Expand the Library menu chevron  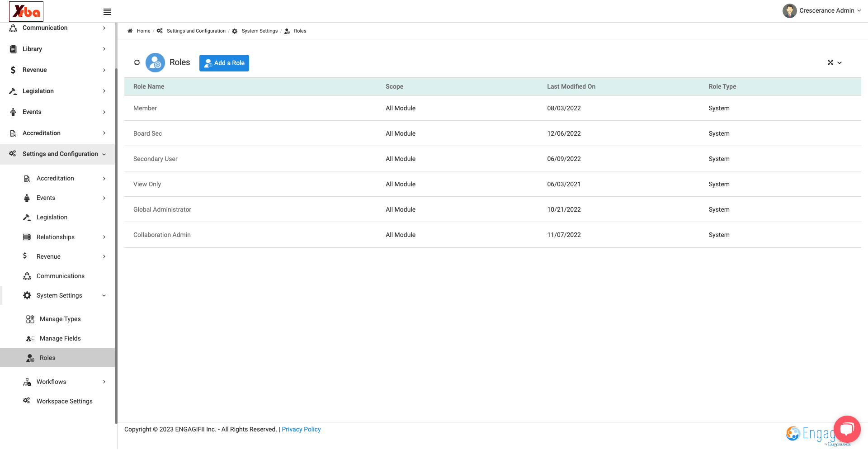(x=104, y=49)
